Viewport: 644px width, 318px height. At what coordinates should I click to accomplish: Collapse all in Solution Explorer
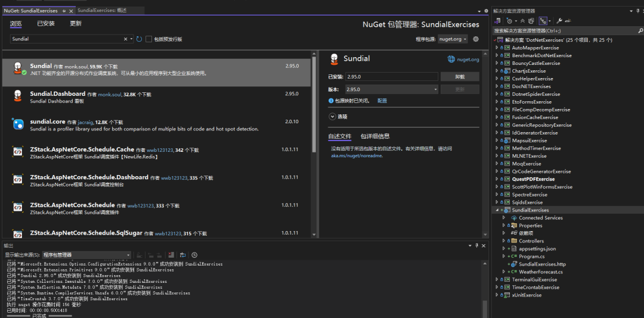(522, 21)
